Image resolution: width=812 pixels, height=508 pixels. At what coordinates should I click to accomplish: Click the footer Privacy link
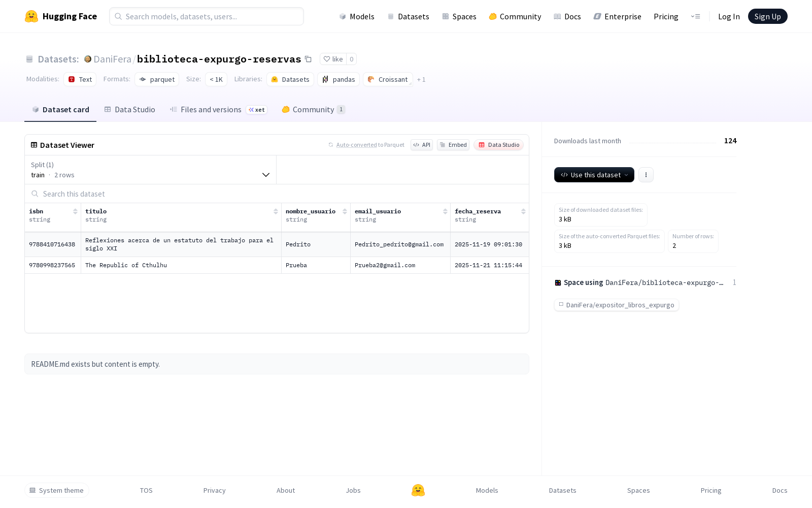click(x=215, y=490)
